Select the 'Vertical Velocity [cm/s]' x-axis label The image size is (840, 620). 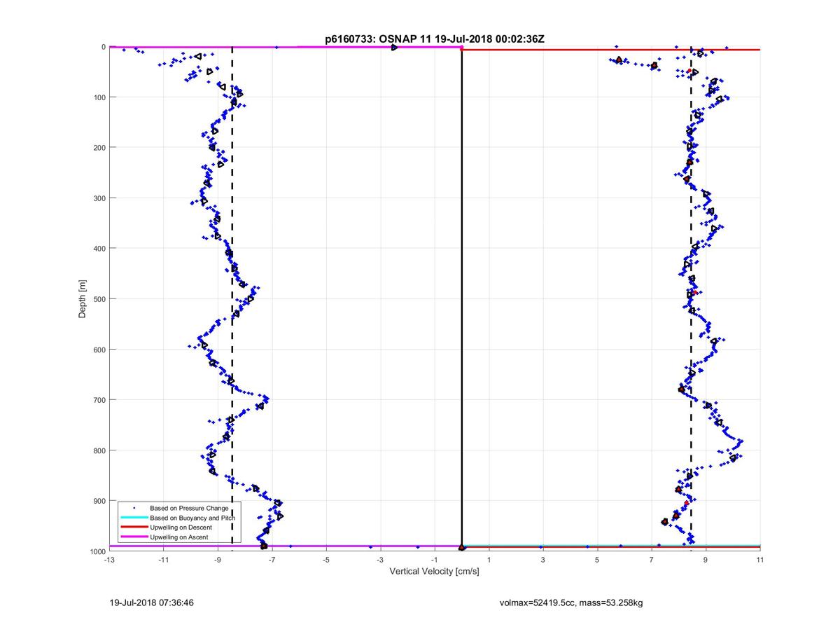434,572
